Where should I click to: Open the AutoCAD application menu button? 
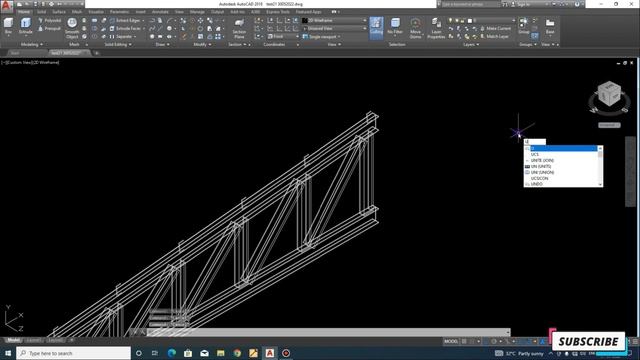click(x=6, y=6)
